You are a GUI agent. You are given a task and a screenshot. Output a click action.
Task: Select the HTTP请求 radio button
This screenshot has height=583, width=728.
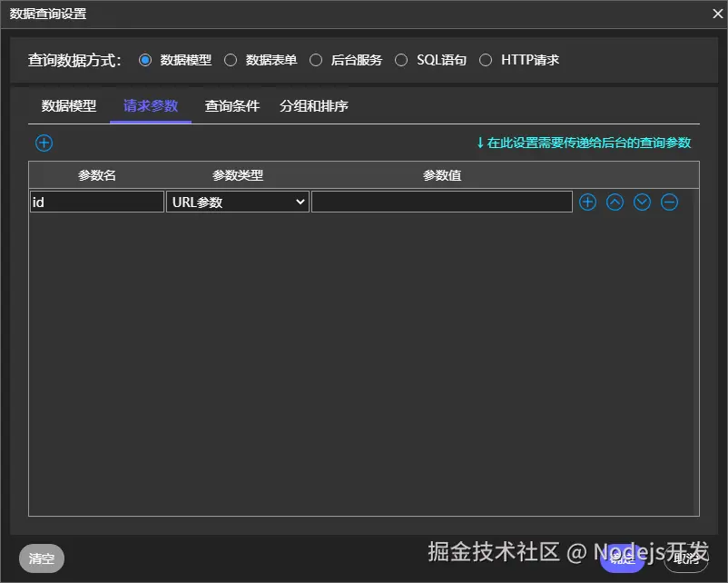click(x=486, y=59)
